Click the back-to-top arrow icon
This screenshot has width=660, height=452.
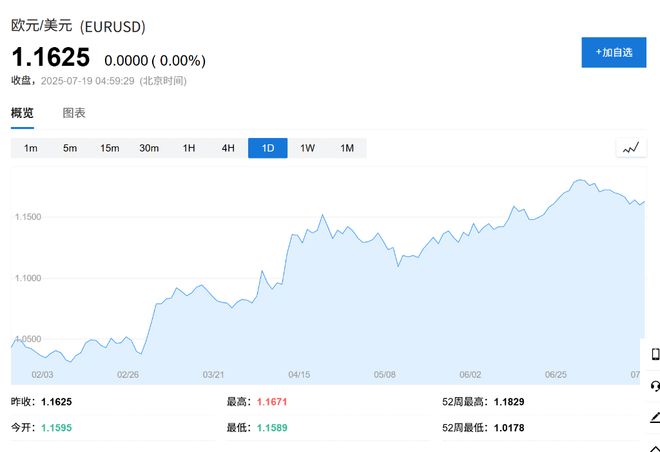[655, 448]
